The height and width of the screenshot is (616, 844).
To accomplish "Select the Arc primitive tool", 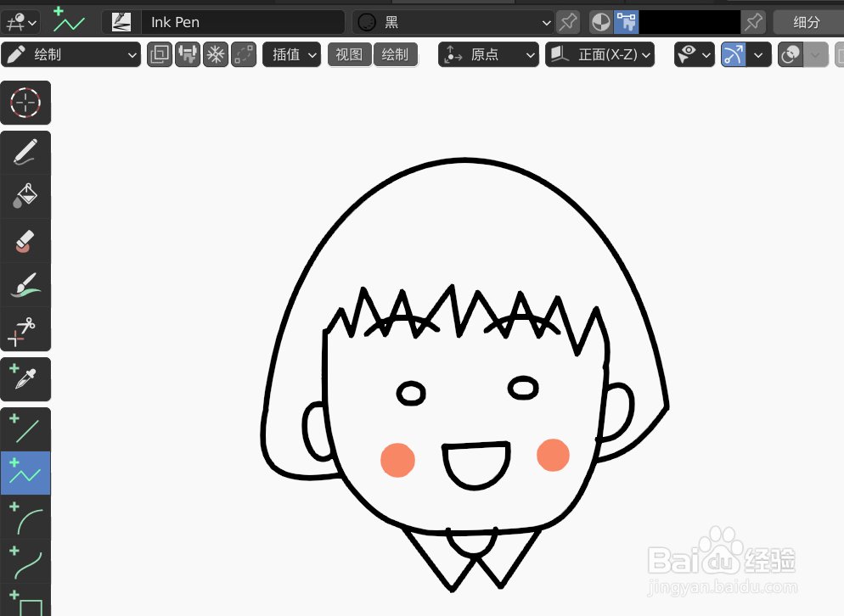I will tap(25, 517).
